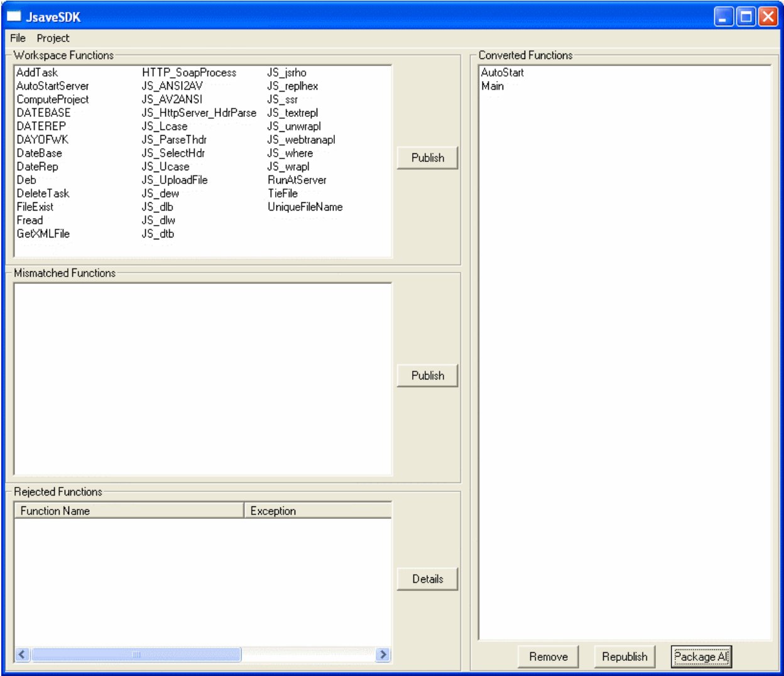Image resolution: width=784 pixels, height=676 pixels.
Task: Select the AutoStartServer function
Action: coord(53,86)
